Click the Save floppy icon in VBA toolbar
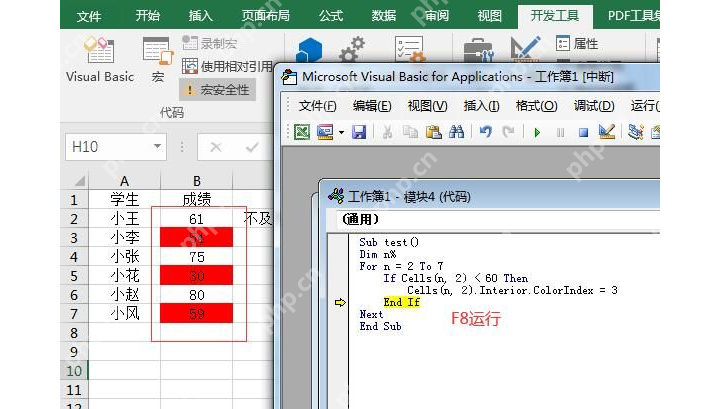Image resolution: width=720 pixels, height=409 pixels. [359, 132]
